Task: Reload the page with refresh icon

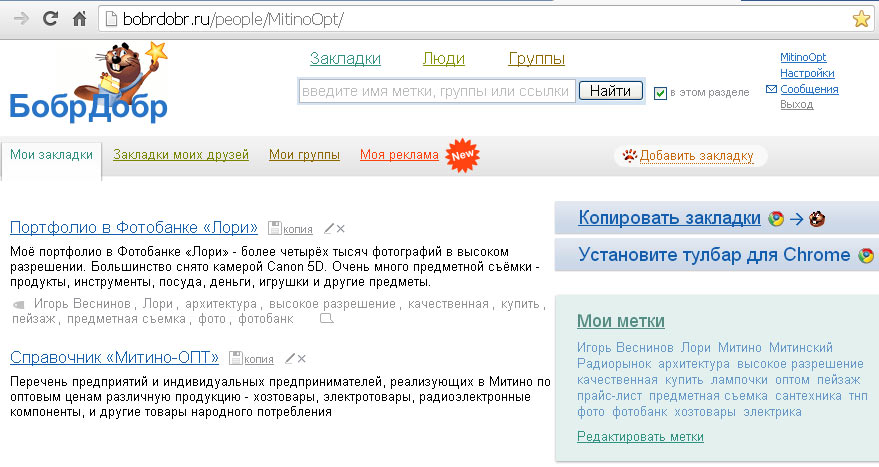Action: [x=50, y=19]
